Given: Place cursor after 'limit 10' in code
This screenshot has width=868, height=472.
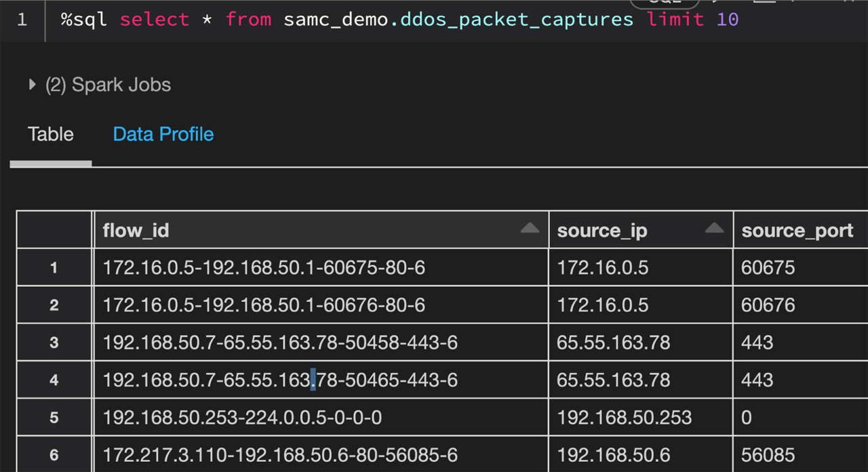Looking at the screenshot, I should click(739, 20).
